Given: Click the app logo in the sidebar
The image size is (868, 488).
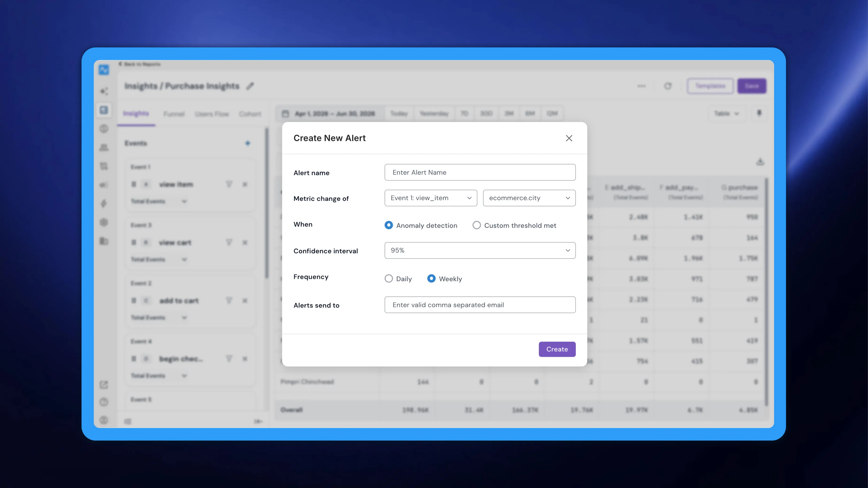Looking at the screenshot, I should pos(104,70).
